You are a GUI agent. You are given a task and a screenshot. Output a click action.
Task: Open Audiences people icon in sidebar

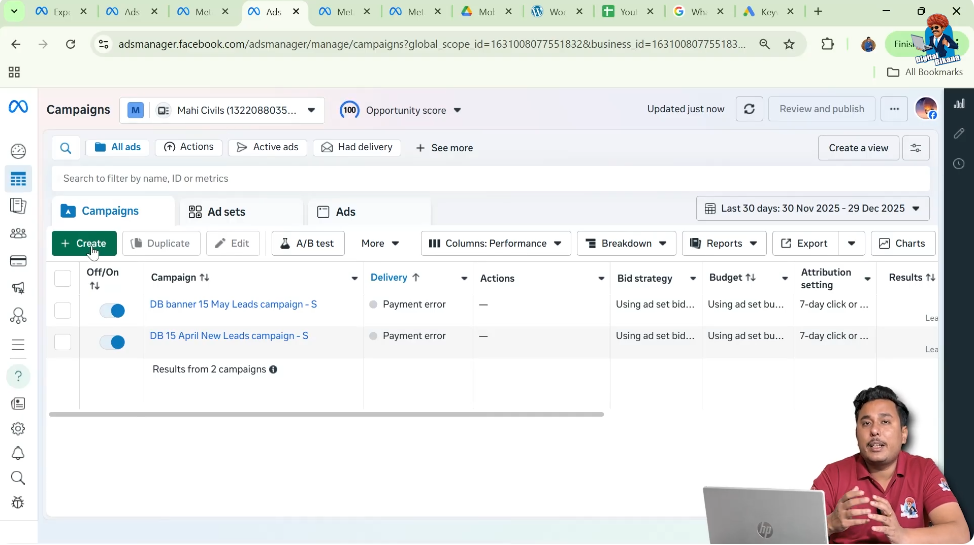click(x=18, y=233)
